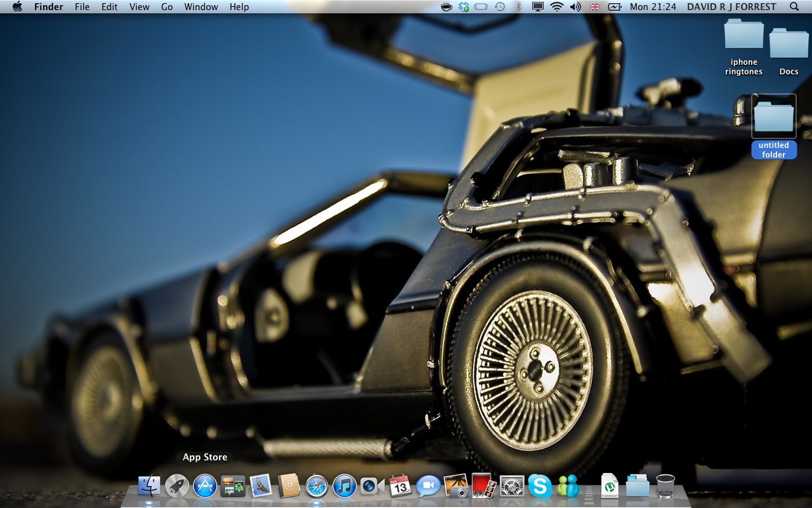Open Address Book in the Dock
812x508 pixels.
coord(289,486)
